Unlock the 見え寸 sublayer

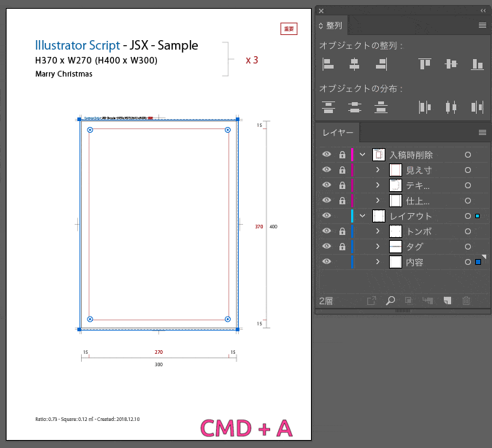coord(342,170)
